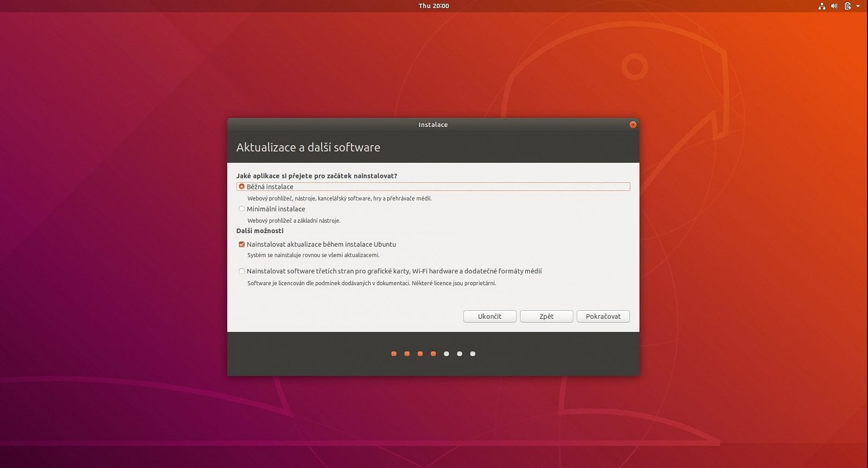Go back with the Zpět button
Viewport: 868px width, 468px height.
pyautogui.click(x=546, y=316)
